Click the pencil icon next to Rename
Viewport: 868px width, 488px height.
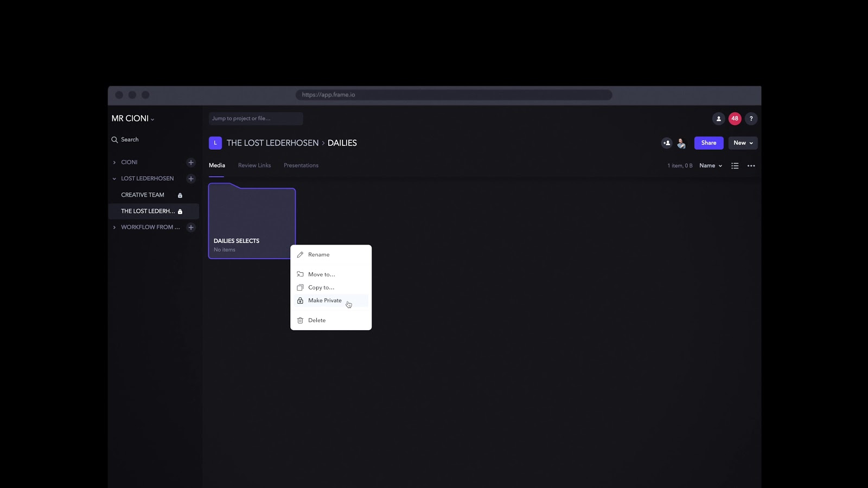(300, 255)
